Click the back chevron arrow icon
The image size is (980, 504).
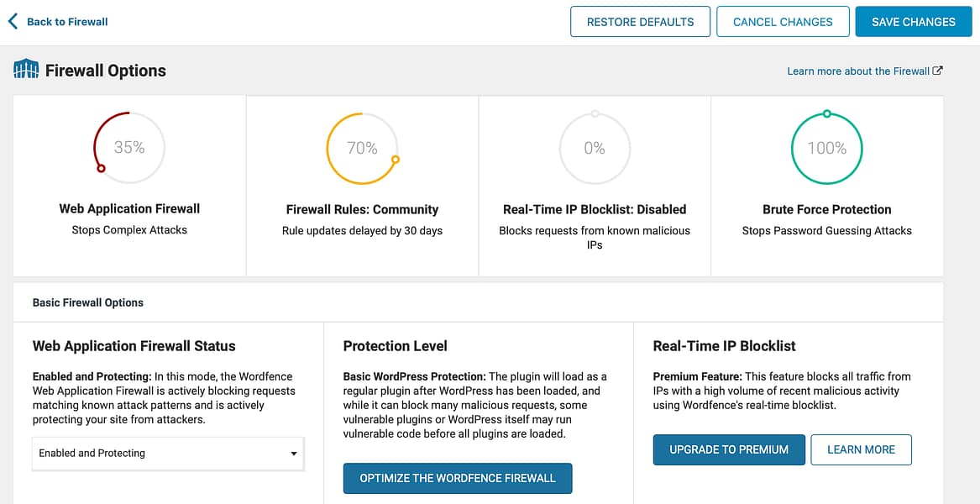(x=13, y=21)
